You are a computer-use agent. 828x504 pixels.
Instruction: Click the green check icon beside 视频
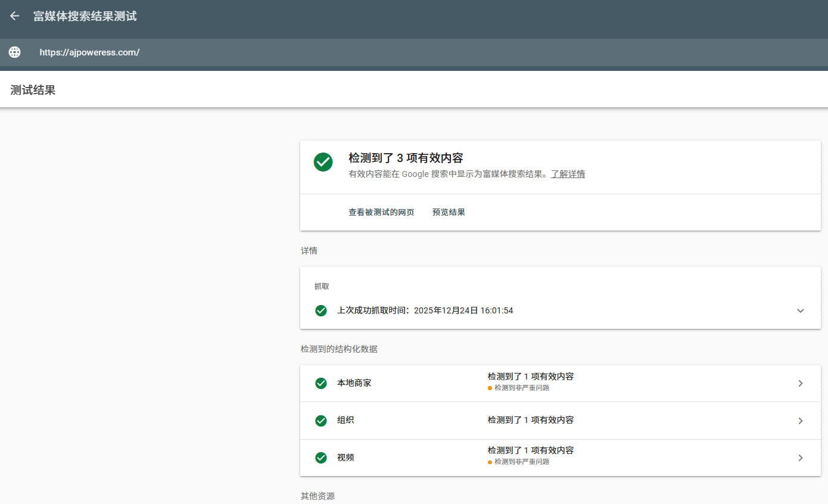[x=321, y=458]
